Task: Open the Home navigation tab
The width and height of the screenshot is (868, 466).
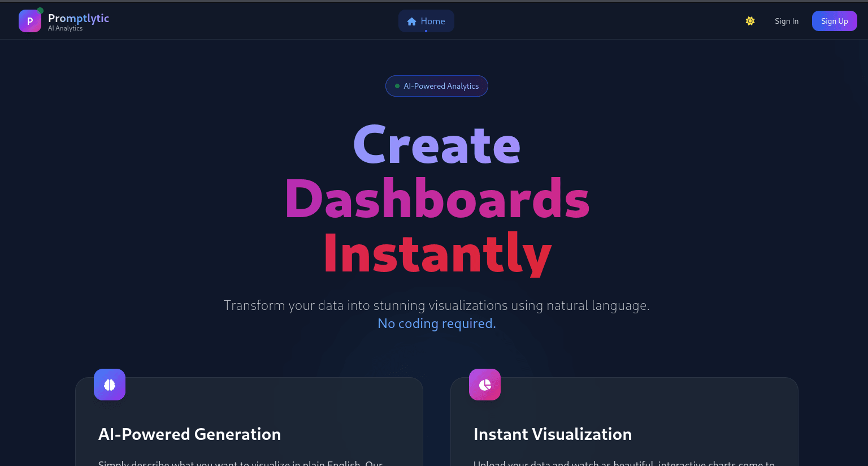Action: [x=426, y=21]
